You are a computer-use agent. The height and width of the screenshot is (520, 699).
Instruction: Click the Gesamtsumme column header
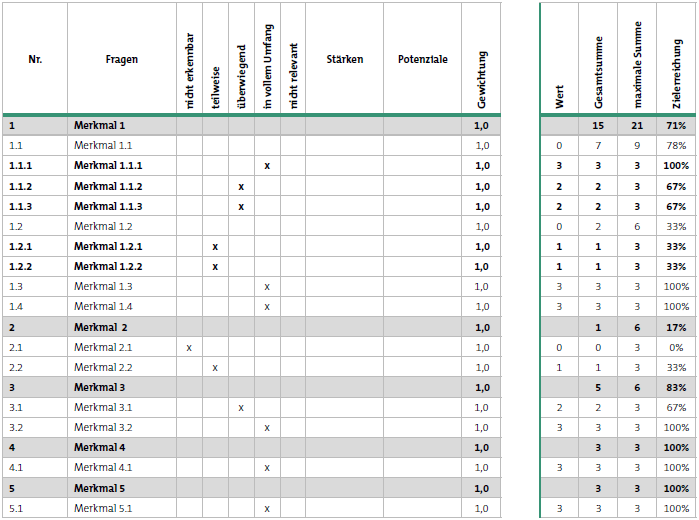(598, 72)
